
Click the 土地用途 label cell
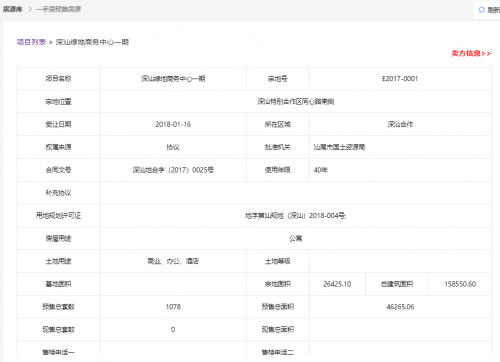[58, 261]
